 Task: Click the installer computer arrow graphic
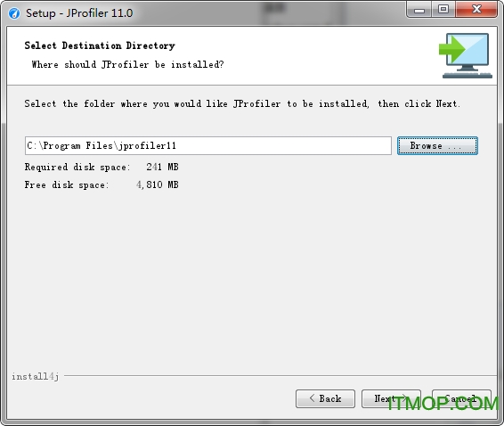pyautogui.click(x=466, y=55)
